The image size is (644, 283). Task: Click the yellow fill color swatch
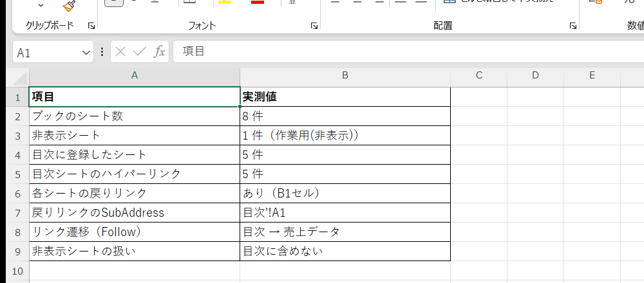(225, 2)
